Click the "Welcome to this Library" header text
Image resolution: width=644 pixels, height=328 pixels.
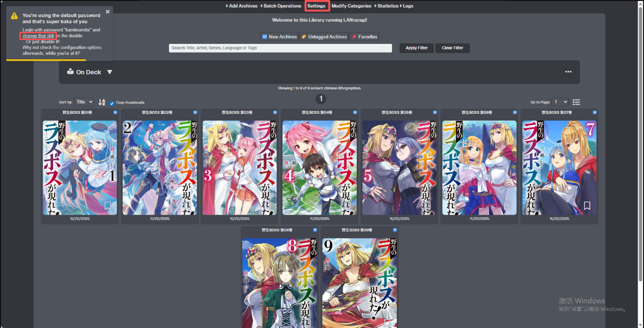point(320,20)
